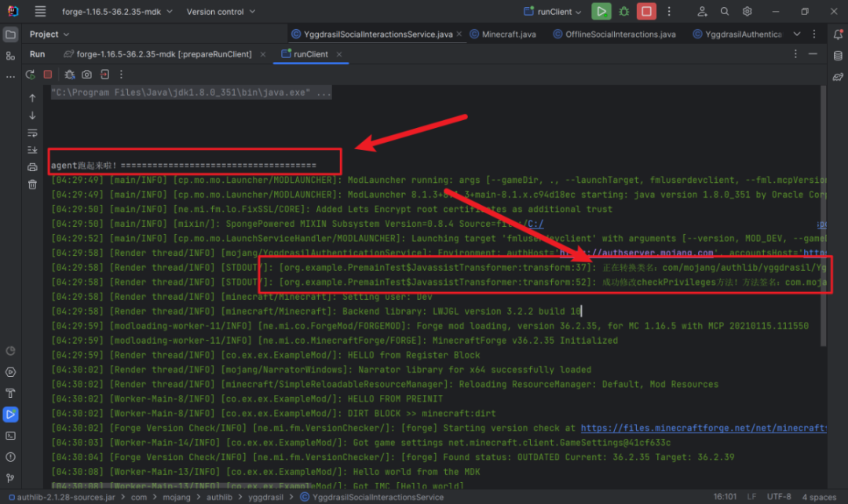The image size is (848, 504).
Task: Click the print console icon
Action: coord(32,167)
